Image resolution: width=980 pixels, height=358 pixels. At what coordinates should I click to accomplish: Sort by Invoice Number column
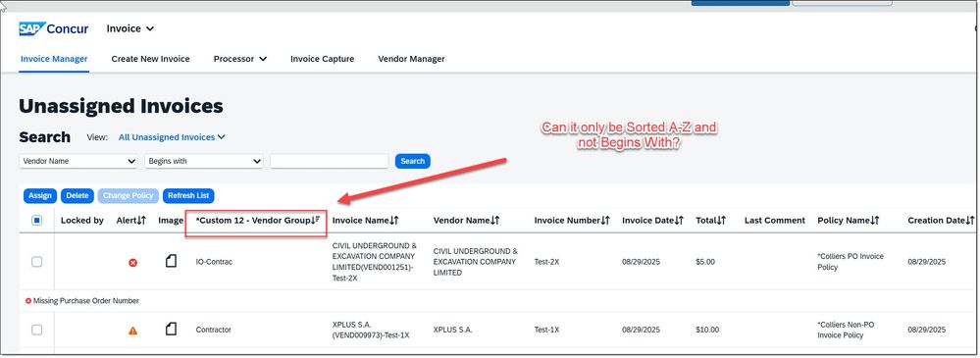tap(572, 220)
